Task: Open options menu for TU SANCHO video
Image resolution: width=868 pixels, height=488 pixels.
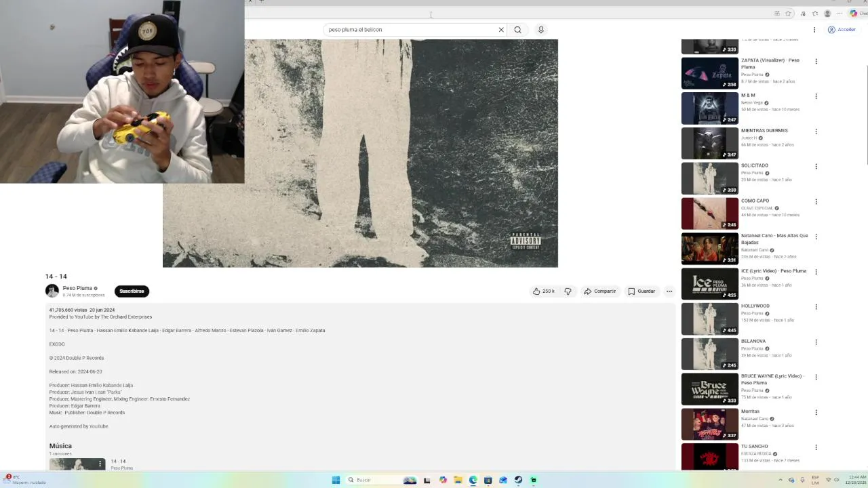Action: [816, 447]
